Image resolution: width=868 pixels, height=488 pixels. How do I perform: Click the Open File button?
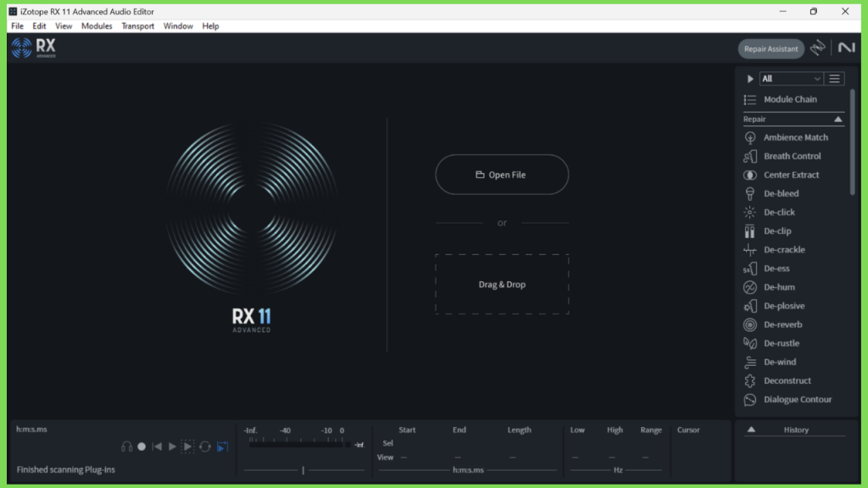[x=502, y=175]
